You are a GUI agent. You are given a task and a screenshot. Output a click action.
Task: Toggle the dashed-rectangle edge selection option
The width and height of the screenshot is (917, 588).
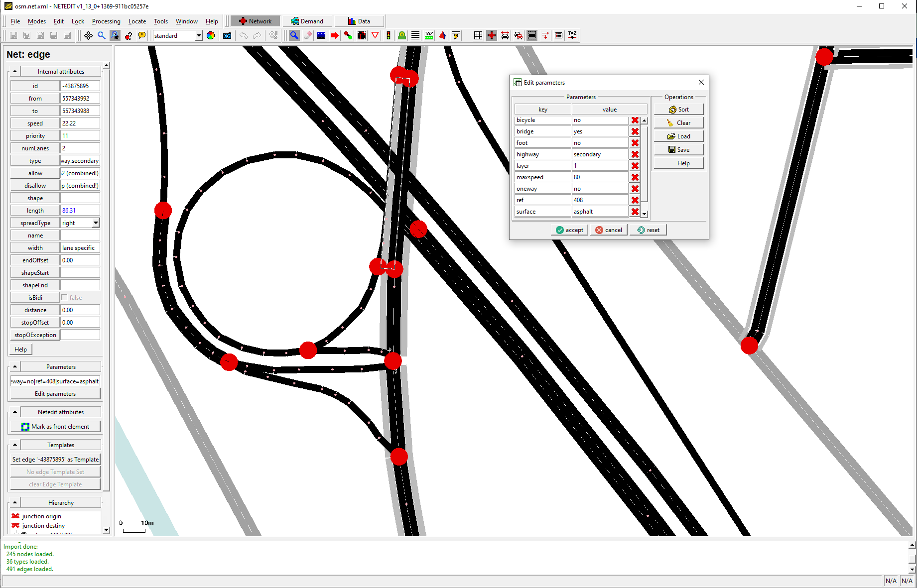(x=532, y=35)
